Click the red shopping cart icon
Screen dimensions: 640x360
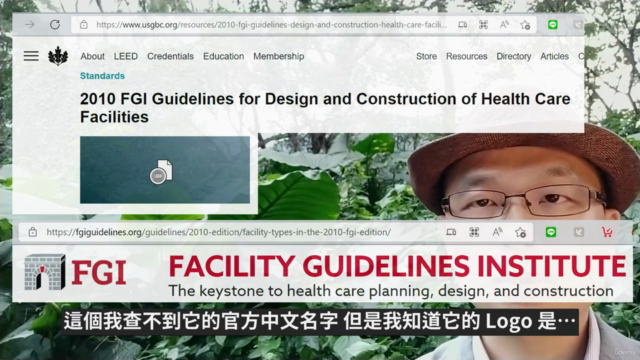point(607,232)
